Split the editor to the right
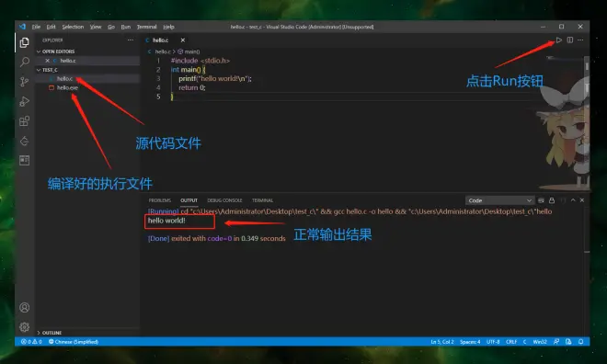 pyautogui.click(x=570, y=40)
